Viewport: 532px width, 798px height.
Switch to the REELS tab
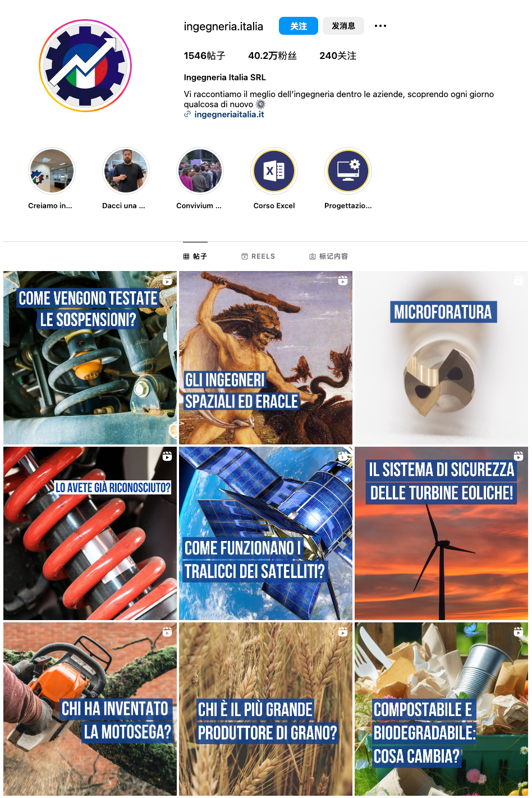point(258,256)
